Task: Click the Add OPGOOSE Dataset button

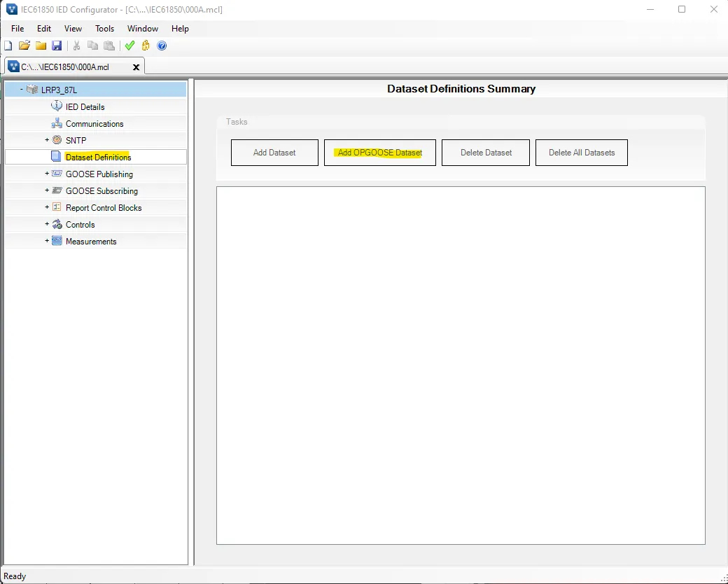Action: [380, 153]
